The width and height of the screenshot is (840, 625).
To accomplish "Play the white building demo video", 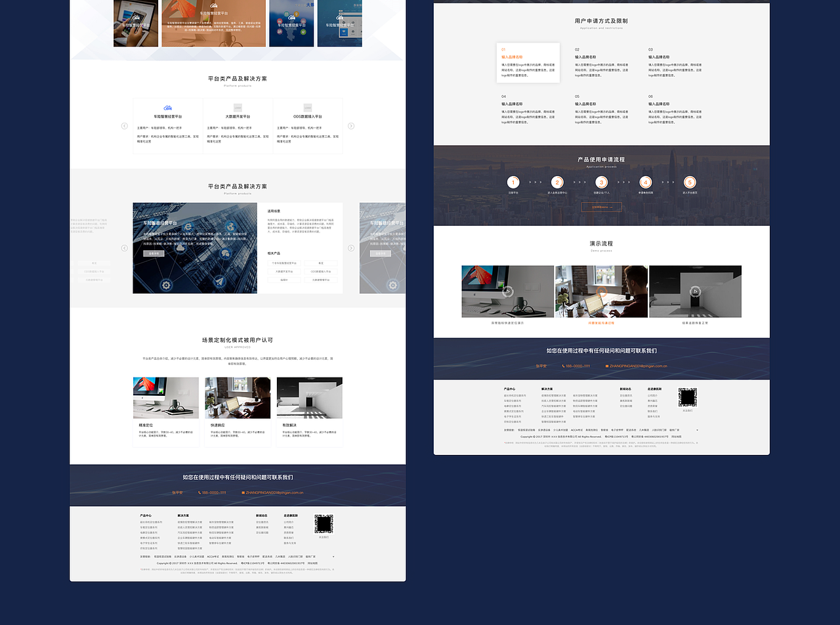I will point(695,291).
